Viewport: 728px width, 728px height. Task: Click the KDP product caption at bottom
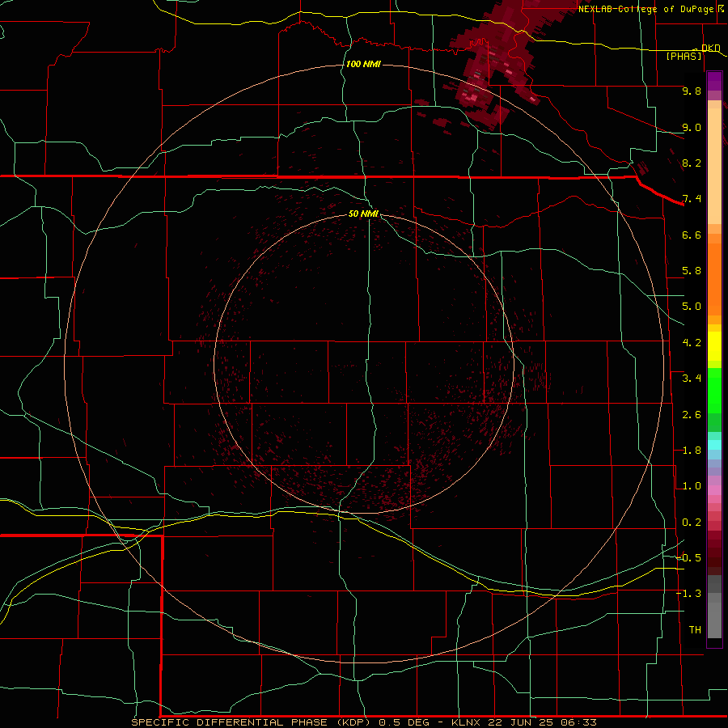[363, 722]
